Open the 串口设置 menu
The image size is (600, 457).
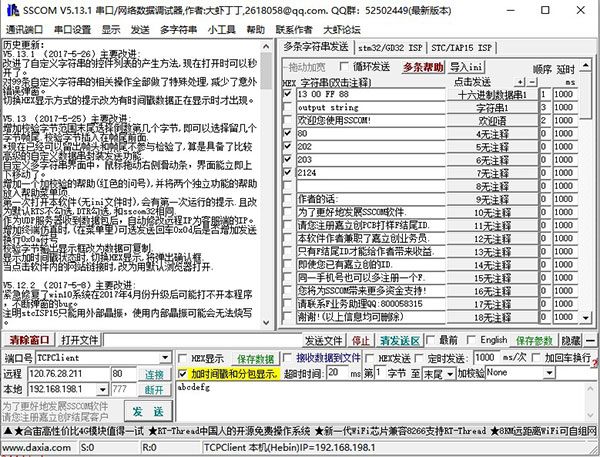(x=72, y=29)
